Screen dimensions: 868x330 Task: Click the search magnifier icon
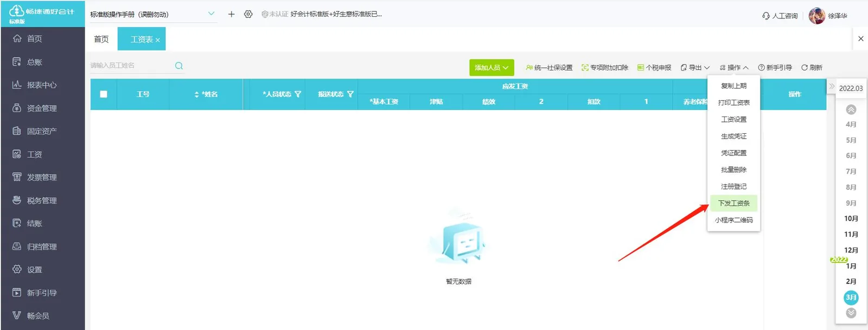[x=179, y=66]
